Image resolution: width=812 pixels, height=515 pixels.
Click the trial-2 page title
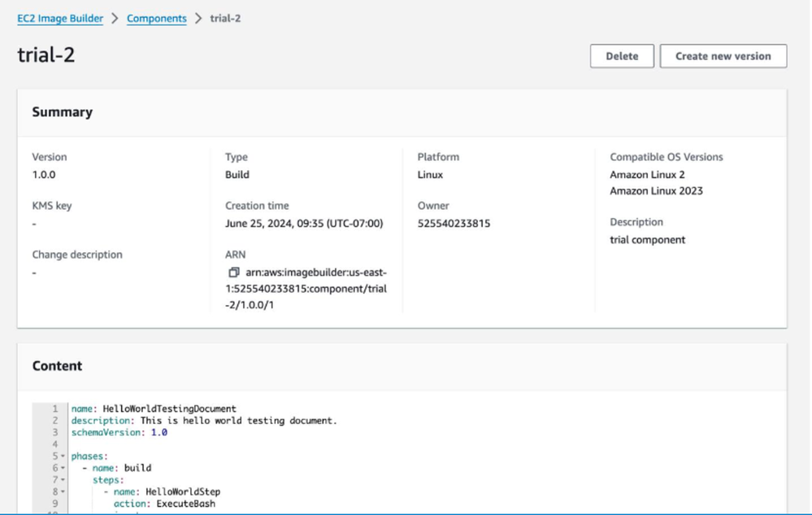pos(46,55)
